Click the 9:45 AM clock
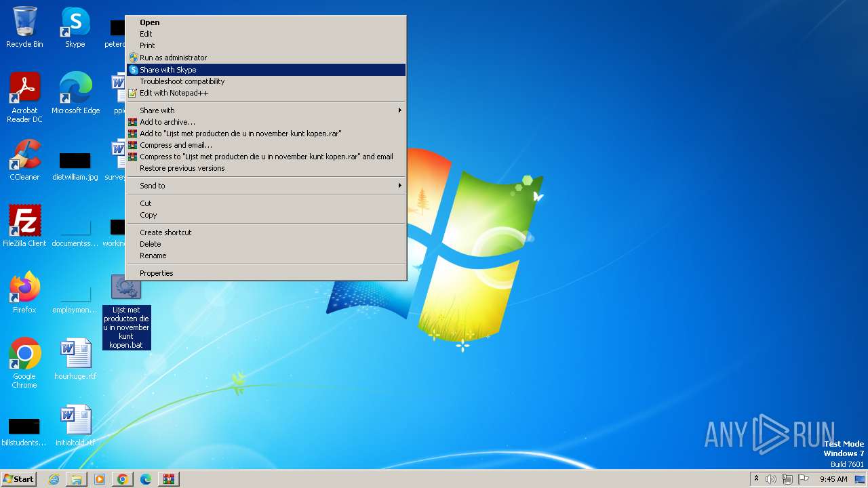 click(x=833, y=479)
